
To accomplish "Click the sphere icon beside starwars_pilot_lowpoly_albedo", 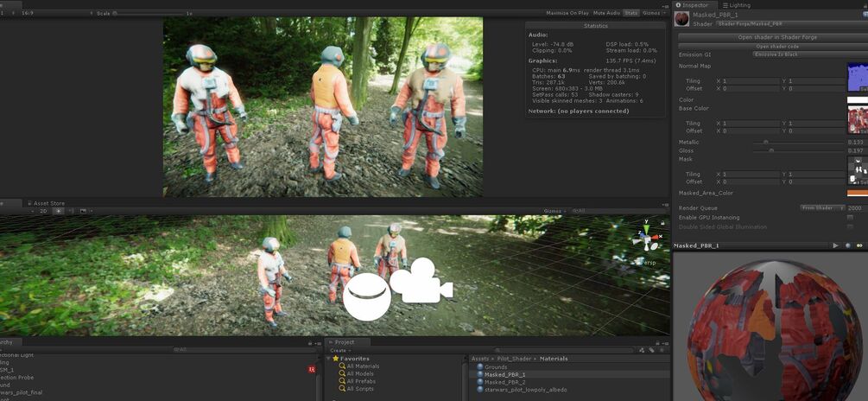I will (479, 390).
